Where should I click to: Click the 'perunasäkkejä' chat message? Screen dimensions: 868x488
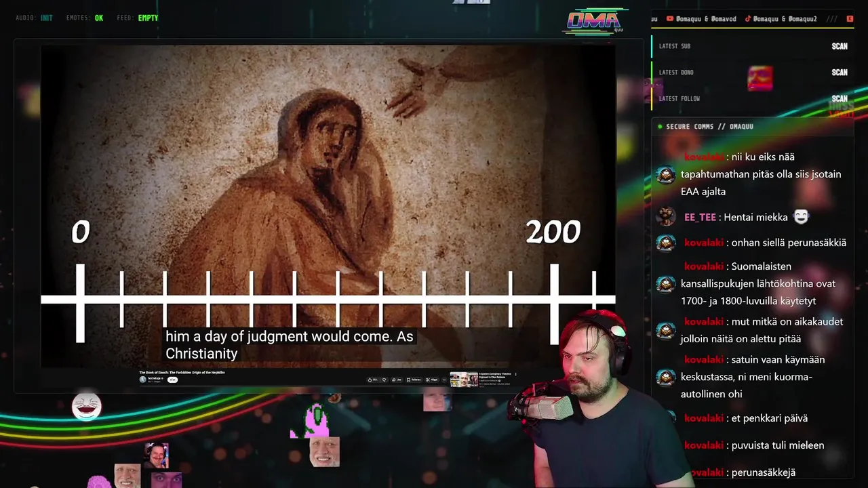click(764, 472)
